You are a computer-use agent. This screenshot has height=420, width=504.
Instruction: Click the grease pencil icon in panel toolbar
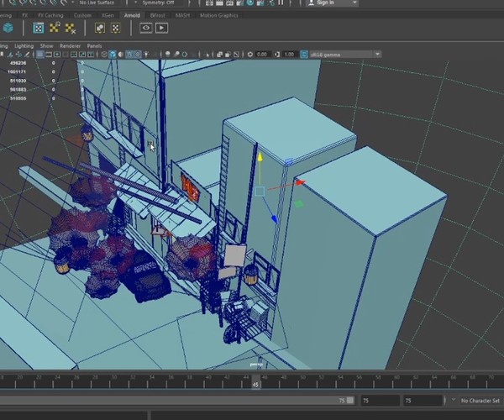pos(27,55)
